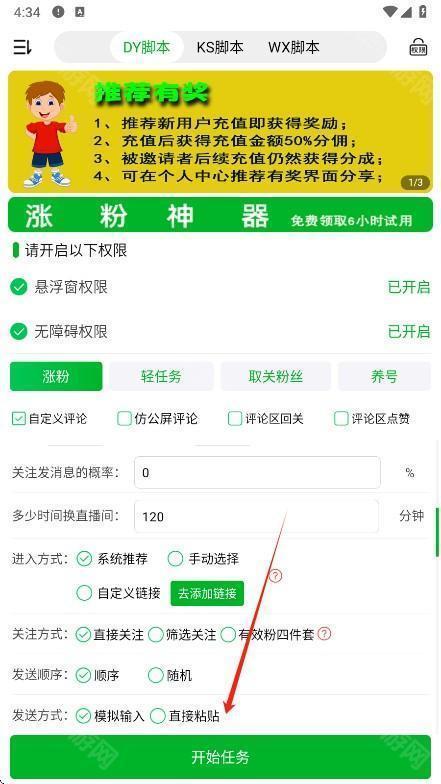Switch to the KS脚本 tab
The image size is (441, 784).
[x=220, y=48]
